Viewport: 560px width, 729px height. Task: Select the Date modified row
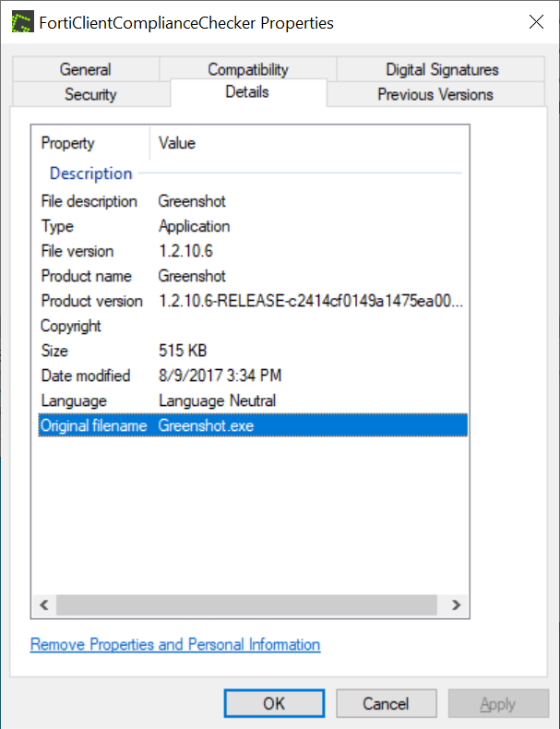pos(251,376)
